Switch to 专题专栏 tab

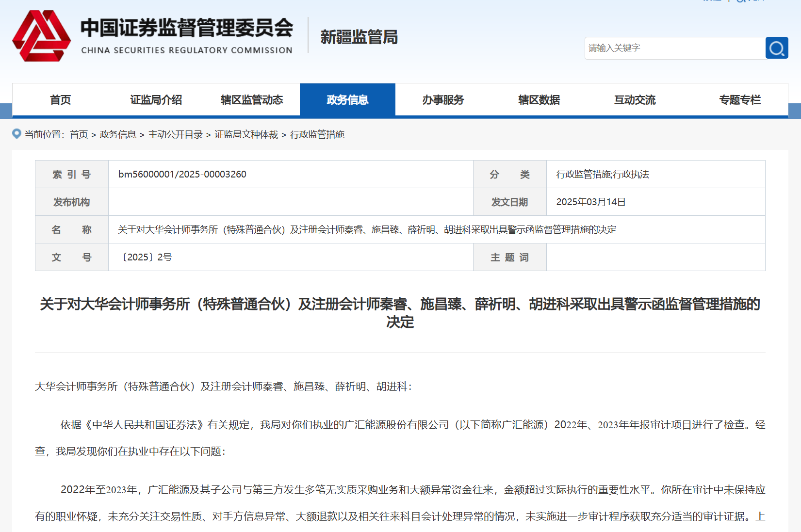pos(739,100)
